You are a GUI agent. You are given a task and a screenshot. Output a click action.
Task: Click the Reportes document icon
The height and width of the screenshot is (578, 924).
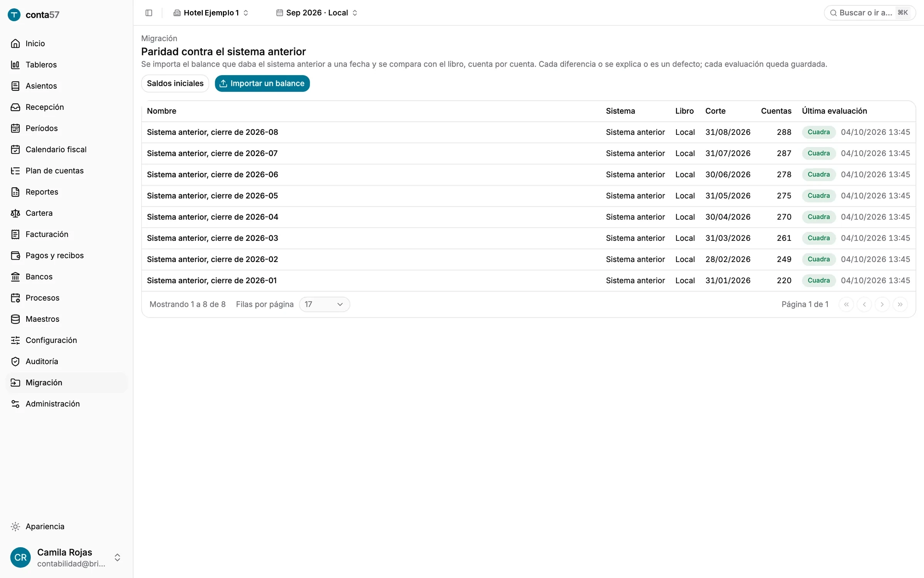click(15, 192)
